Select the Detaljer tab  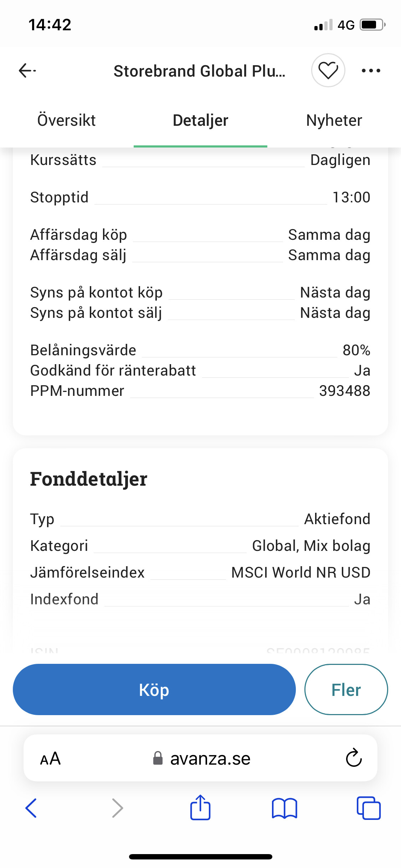click(x=200, y=120)
